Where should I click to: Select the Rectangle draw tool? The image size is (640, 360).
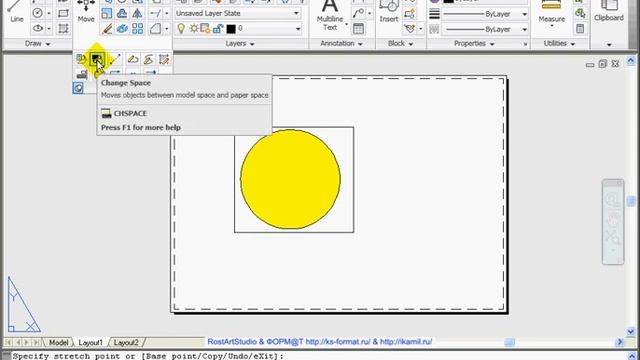(63, 13)
